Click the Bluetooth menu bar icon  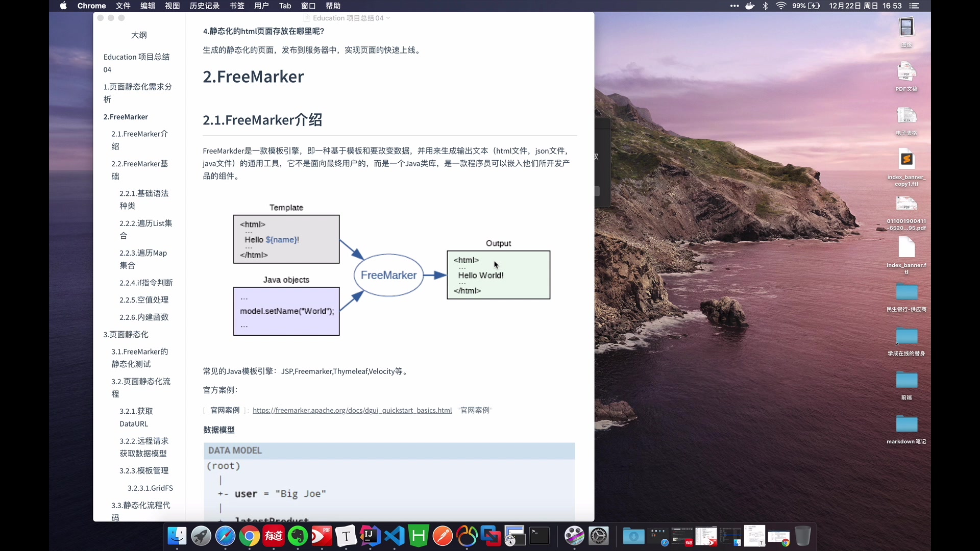(765, 6)
